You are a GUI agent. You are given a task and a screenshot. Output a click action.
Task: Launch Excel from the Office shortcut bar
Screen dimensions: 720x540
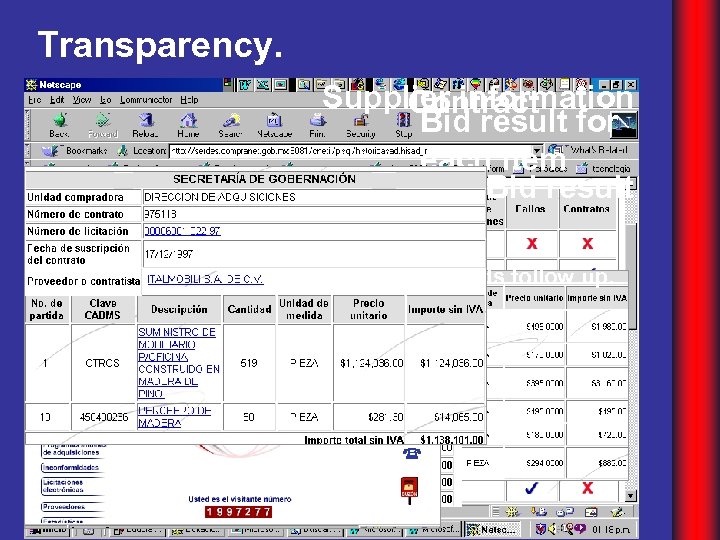coord(262,84)
